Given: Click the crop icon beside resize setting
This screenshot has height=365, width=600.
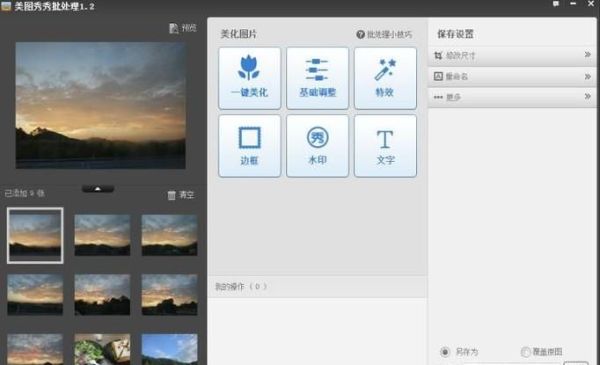Looking at the screenshot, I should pyautogui.click(x=438, y=56).
